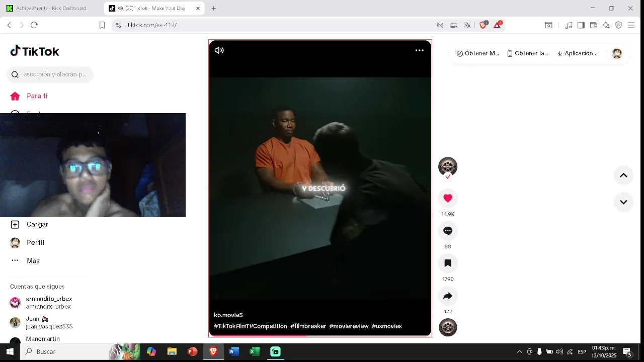The width and height of the screenshot is (644, 362).
Task: Click Obtener Monedas button
Action: (x=477, y=53)
